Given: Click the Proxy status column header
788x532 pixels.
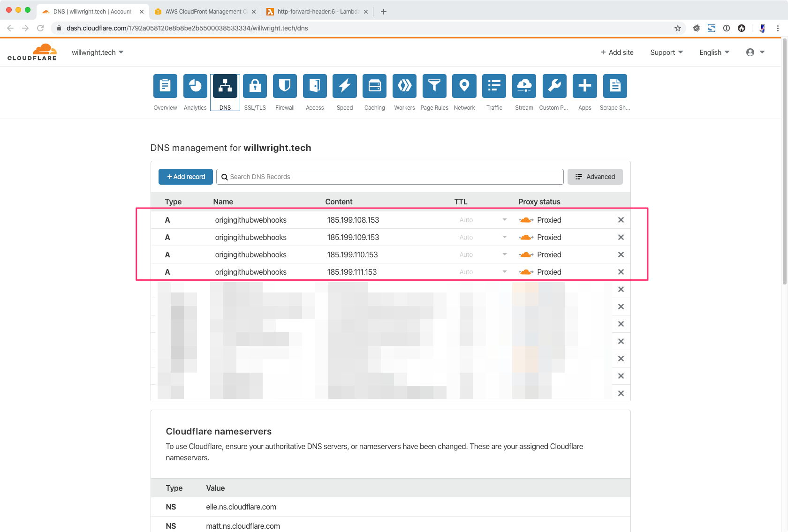Looking at the screenshot, I should point(539,202).
